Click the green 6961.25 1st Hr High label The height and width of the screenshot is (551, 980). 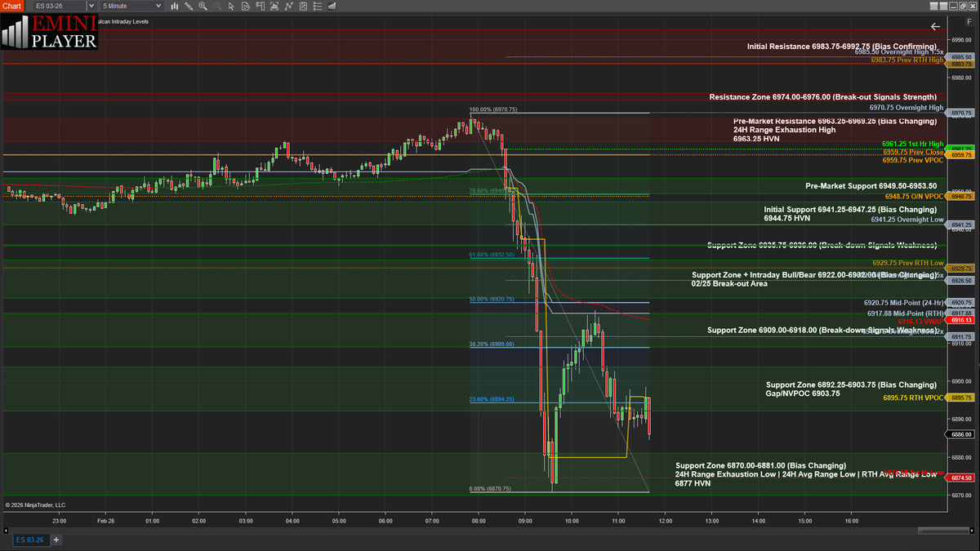coord(913,144)
